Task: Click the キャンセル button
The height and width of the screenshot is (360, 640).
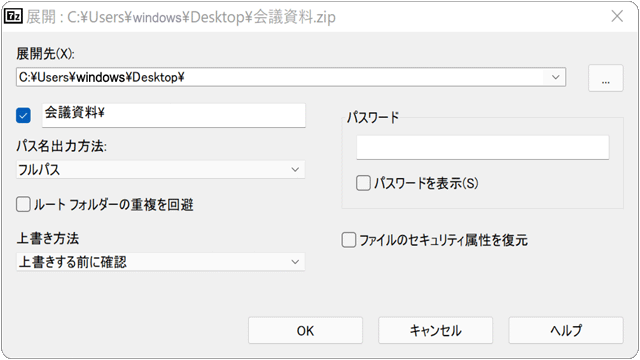Action: coord(436,330)
